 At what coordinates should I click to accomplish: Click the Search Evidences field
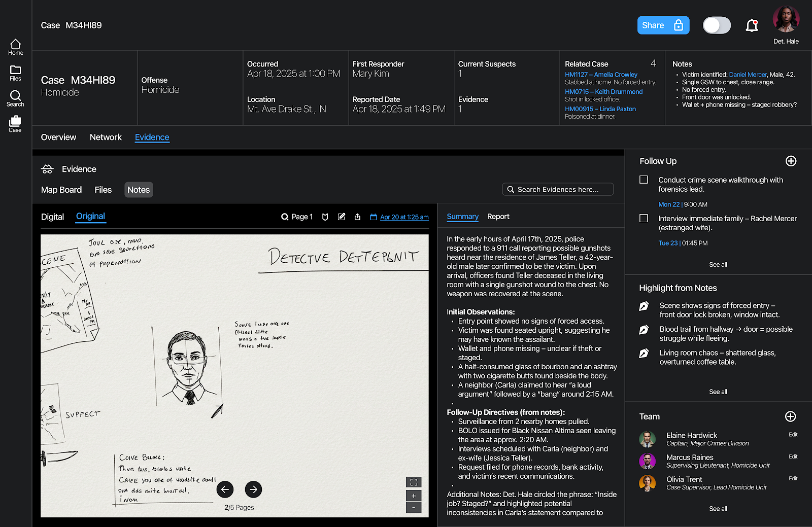click(558, 189)
